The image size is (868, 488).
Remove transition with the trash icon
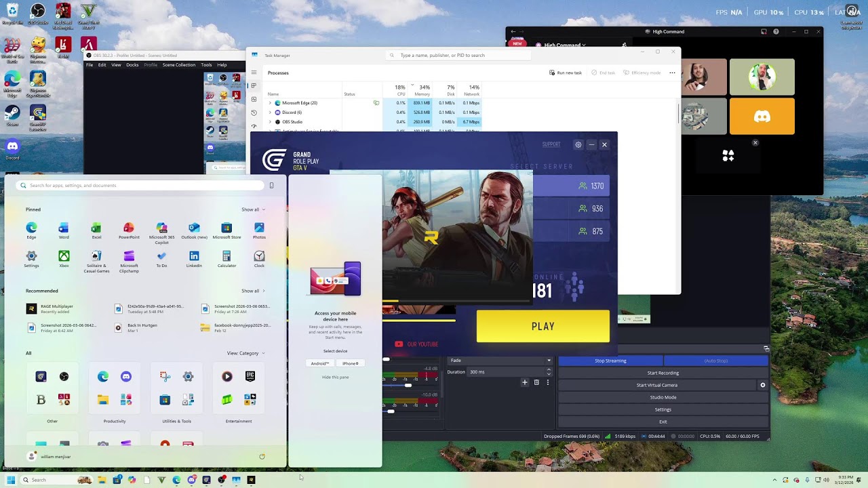point(536,382)
